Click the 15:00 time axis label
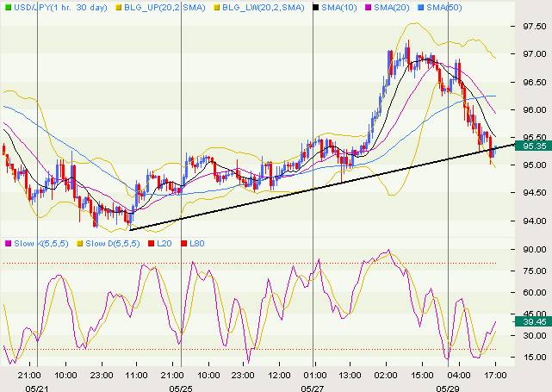Screen dimensions: 552x392 point(422,375)
